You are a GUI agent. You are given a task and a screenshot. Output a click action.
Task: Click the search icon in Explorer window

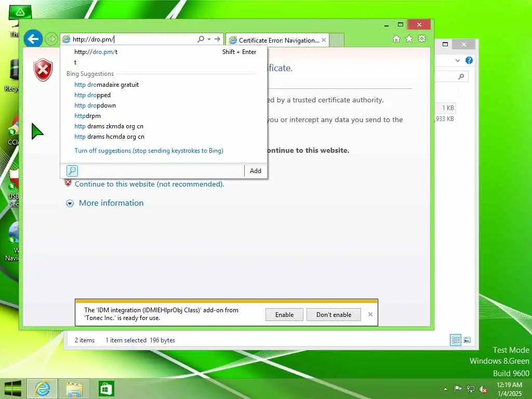coord(461,76)
